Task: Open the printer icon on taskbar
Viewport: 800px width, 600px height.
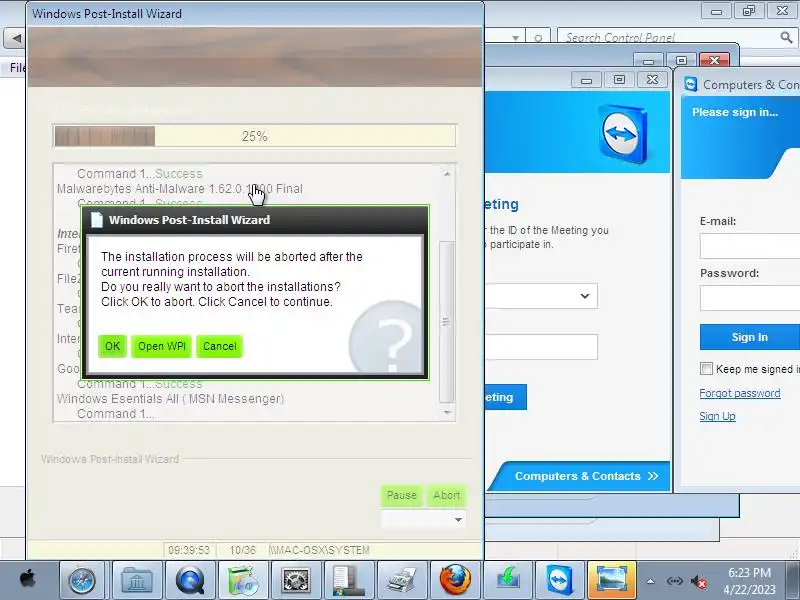Action: coord(402,581)
